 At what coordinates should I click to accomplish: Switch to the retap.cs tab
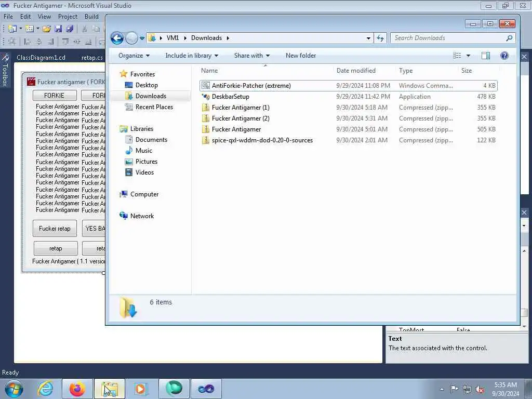coord(92,57)
